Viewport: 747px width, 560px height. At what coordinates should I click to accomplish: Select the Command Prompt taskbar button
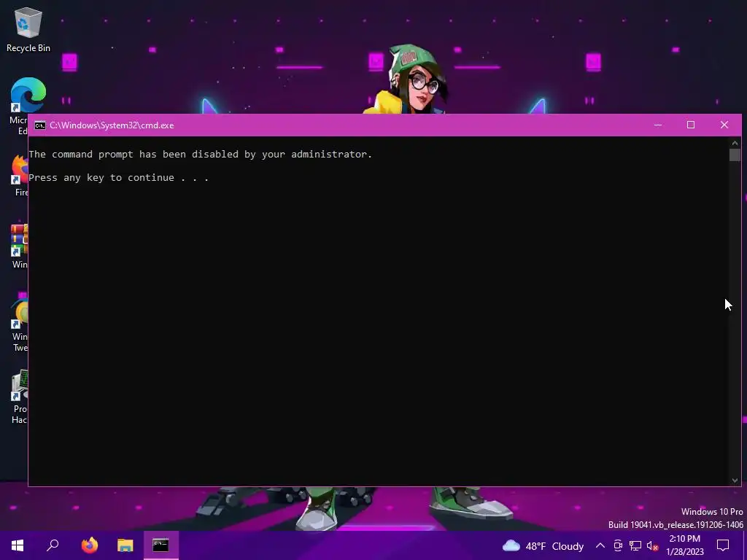161,545
